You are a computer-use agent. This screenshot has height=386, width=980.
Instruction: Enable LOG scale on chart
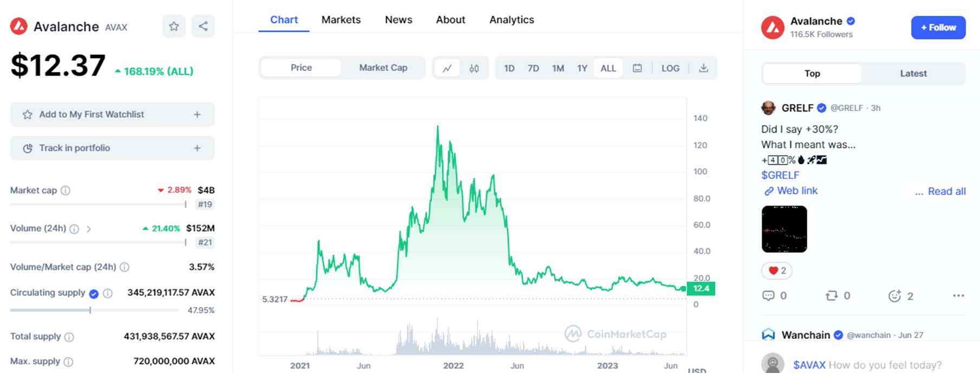(x=670, y=68)
